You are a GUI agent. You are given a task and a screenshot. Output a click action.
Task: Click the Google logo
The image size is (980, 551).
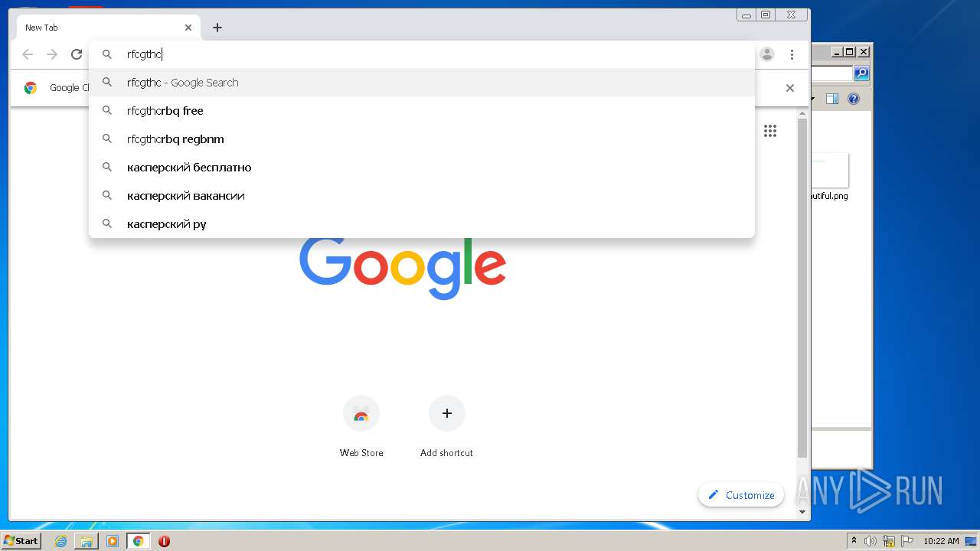coord(403,267)
